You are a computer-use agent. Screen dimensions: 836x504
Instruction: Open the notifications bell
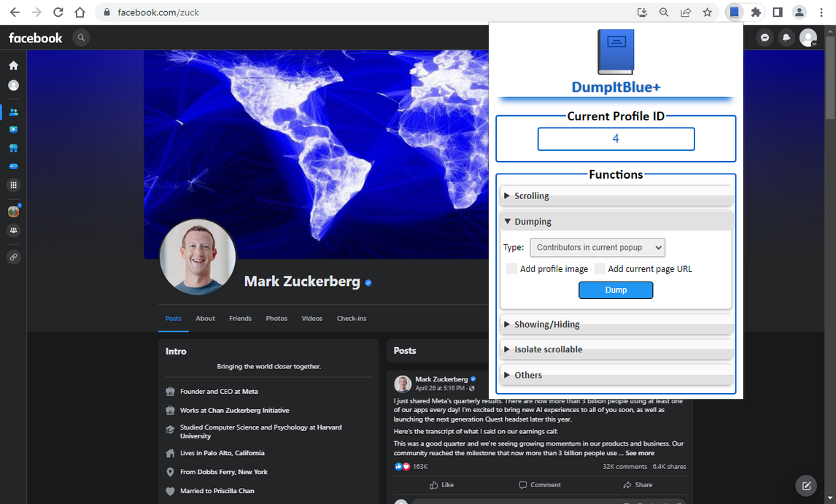786,37
